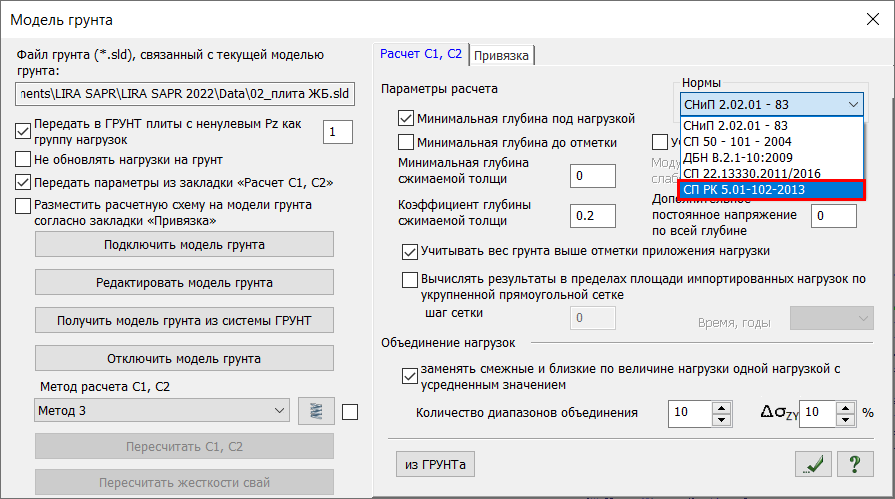This screenshot has height=499, width=895.
Task: Switch to the Привязка tab
Action: click(503, 55)
